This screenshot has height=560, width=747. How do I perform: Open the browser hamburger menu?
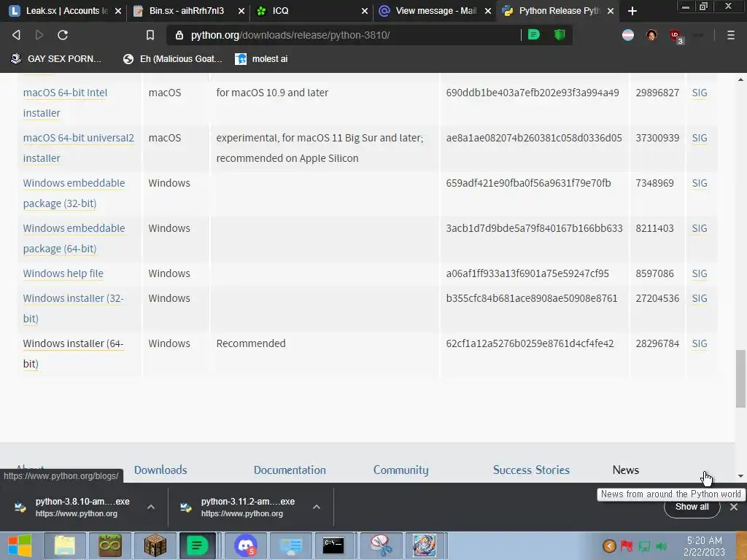[731, 35]
